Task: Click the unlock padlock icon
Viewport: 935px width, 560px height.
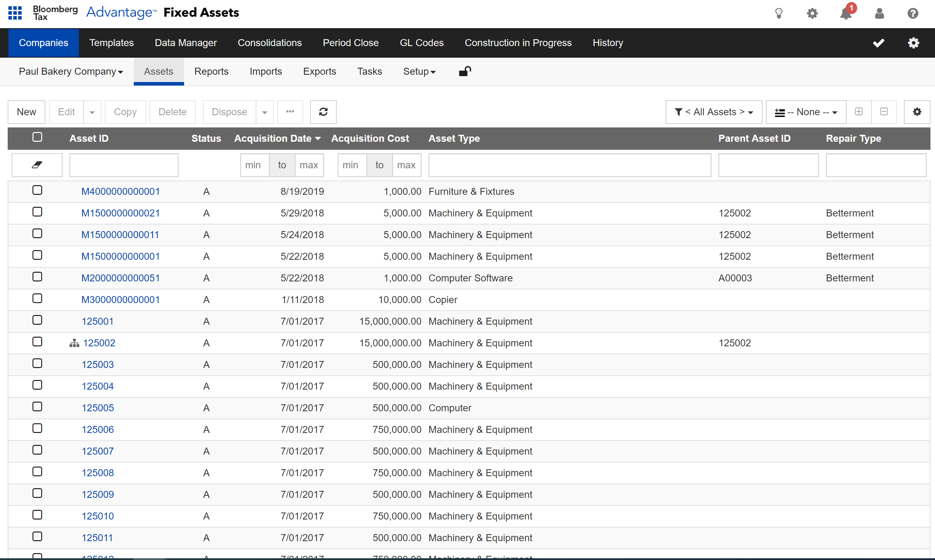Action: (465, 71)
